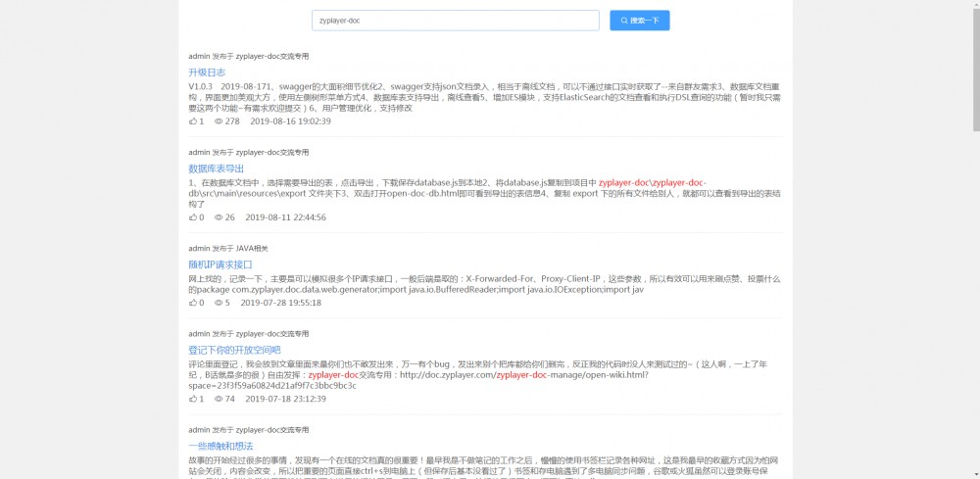
Task: Click the timestamp 2019-07-28 19:55:18
Action: click(280, 303)
